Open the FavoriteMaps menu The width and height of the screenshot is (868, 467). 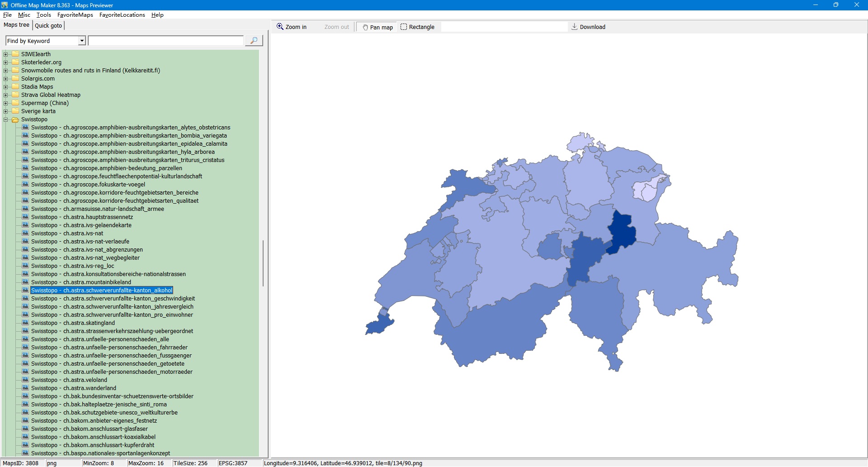[75, 15]
